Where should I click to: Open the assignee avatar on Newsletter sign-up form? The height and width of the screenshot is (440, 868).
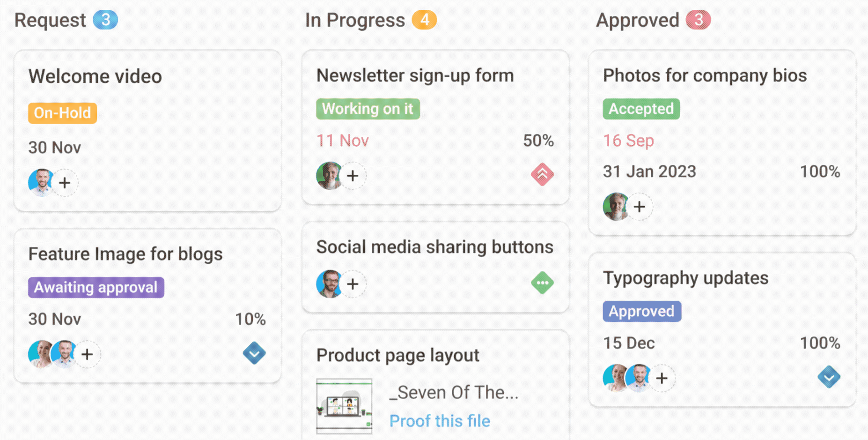tap(329, 175)
